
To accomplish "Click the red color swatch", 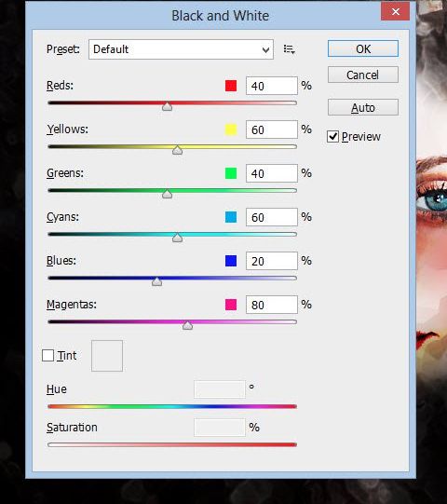I will point(231,86).
